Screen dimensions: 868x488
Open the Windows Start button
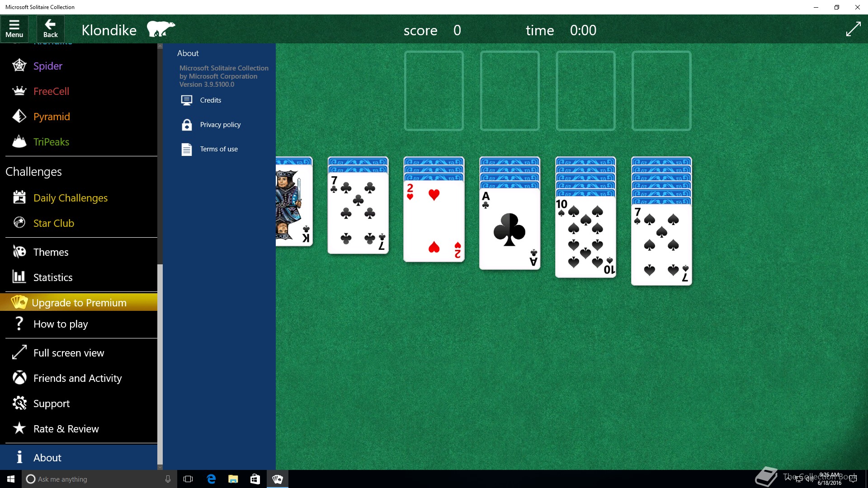11,479
